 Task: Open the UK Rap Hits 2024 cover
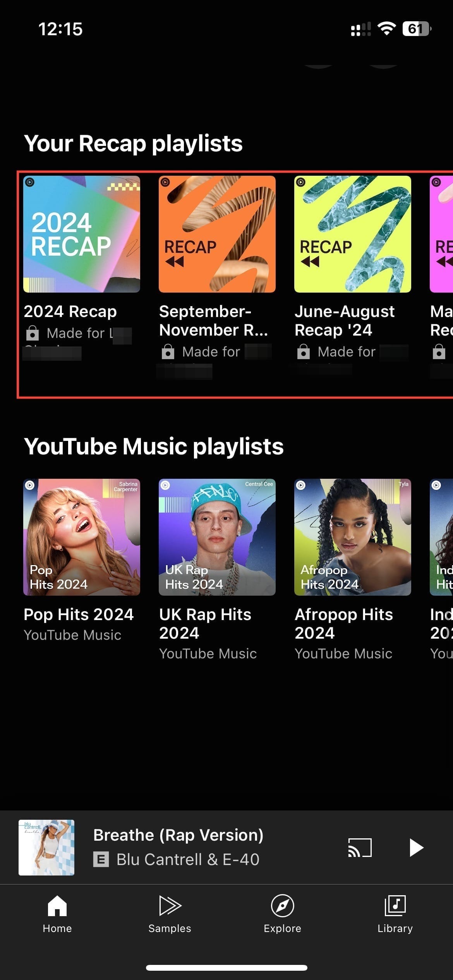coord(217,537)
